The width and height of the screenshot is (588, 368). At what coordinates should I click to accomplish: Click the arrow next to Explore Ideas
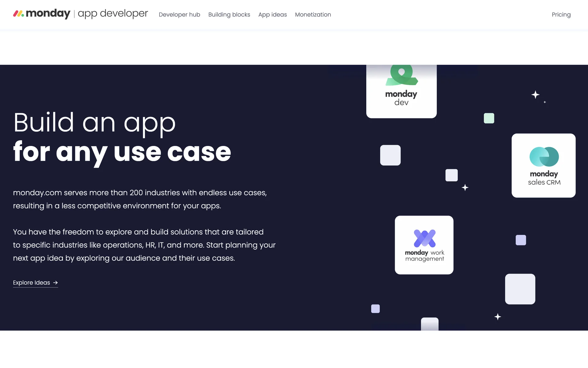(x=55, y=282)
